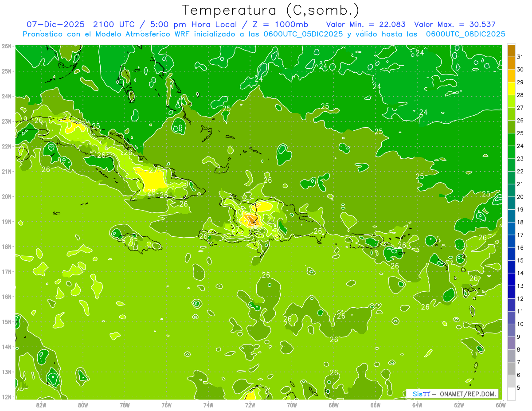Click the '0600UTC_05DIC2025' initialization timestamp

303,34
